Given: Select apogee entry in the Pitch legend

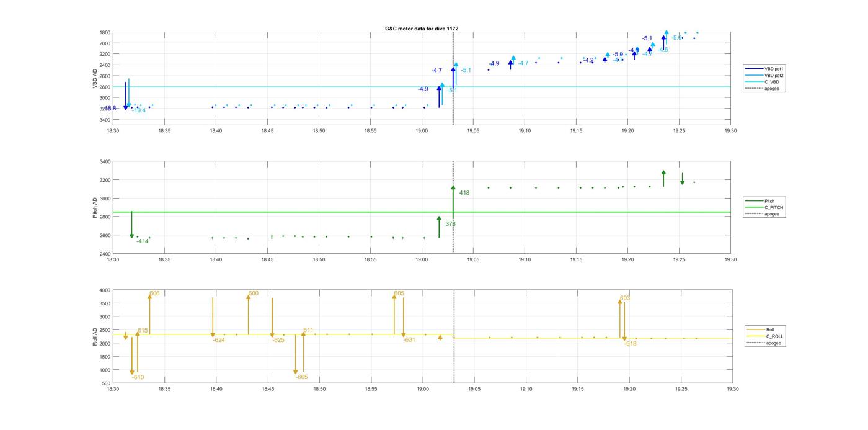Looking at the screenshot, I should click(764, 214).
